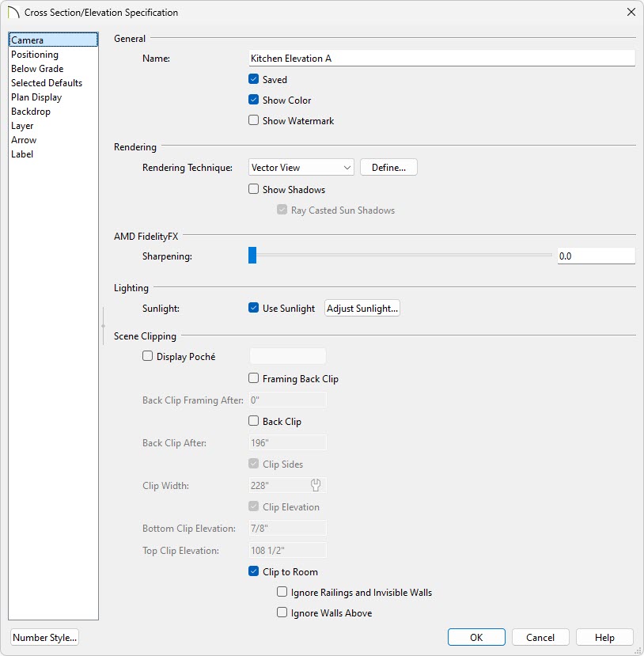Open Adjust Sunlight... settings

362,309
